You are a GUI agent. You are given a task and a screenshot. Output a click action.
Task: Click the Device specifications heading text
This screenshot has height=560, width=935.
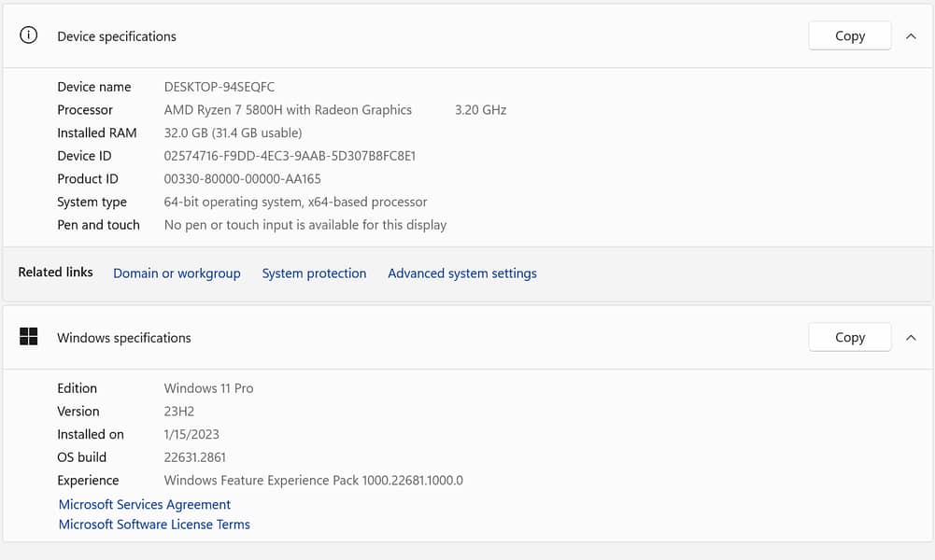tap(117, 36)
